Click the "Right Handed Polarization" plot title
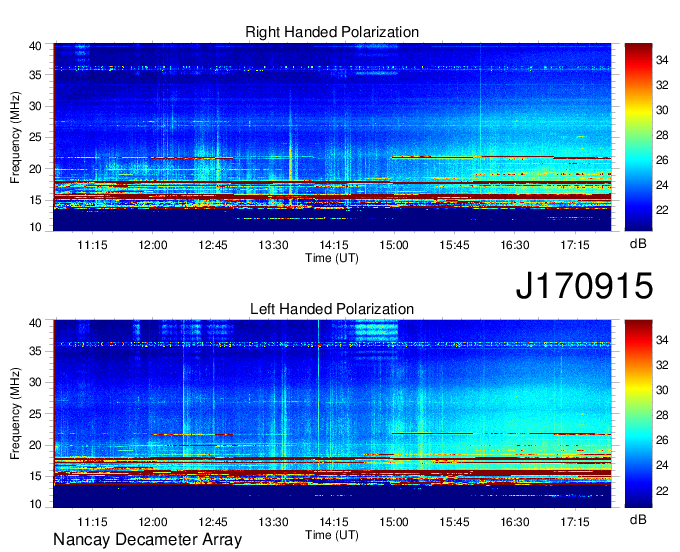This screenshot has width=680, height=552. [x=332, y=32]
